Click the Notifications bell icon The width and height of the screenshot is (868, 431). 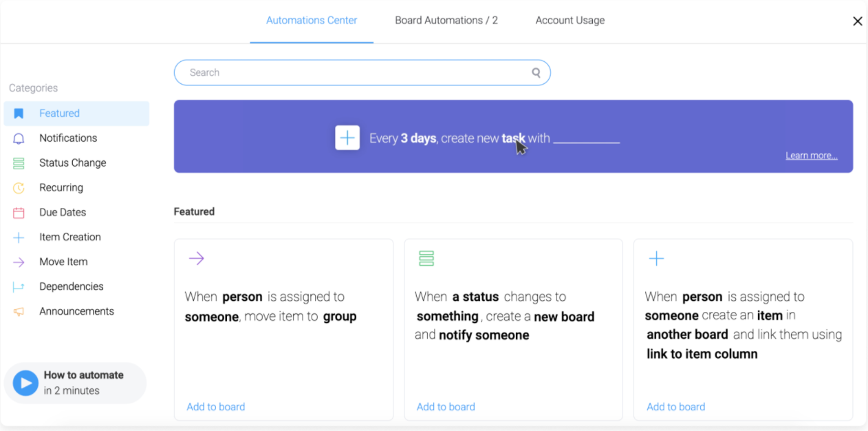(19, 138)
